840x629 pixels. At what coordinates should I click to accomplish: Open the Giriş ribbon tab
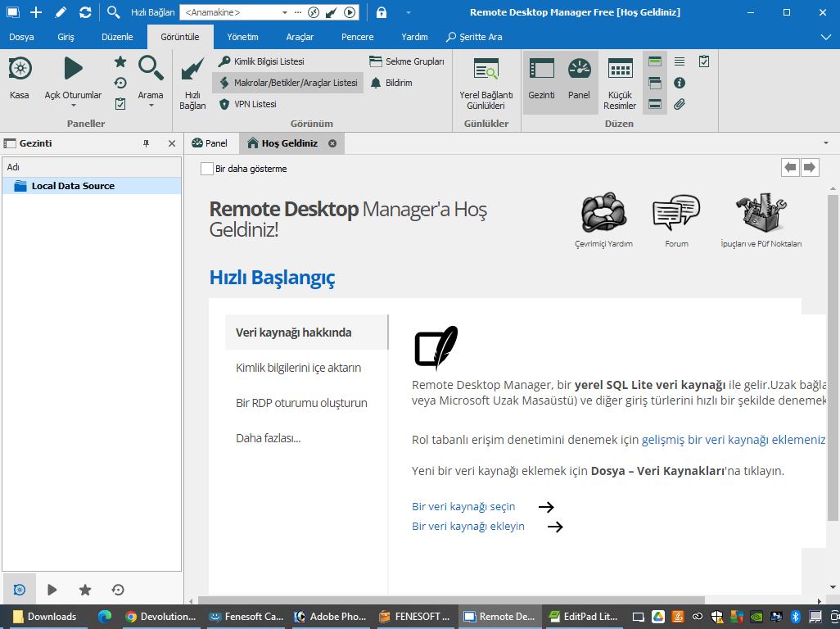65,37
